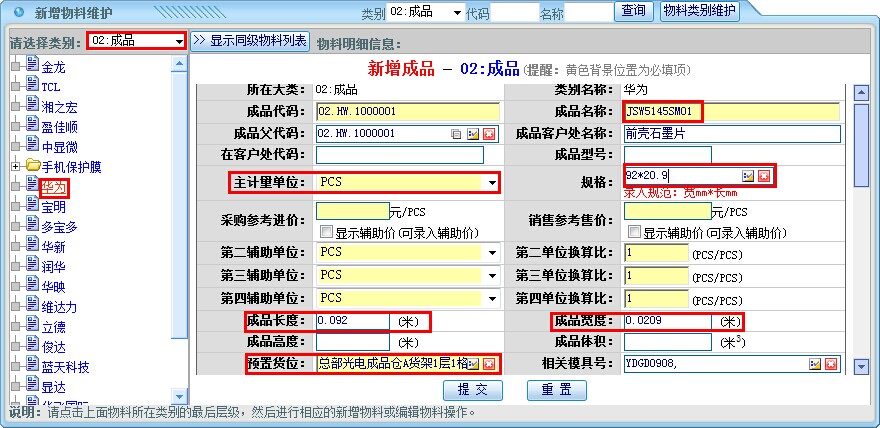Open the picker icon in 规格 field
This screenshot has width=880, height=428.
[747, 176]
